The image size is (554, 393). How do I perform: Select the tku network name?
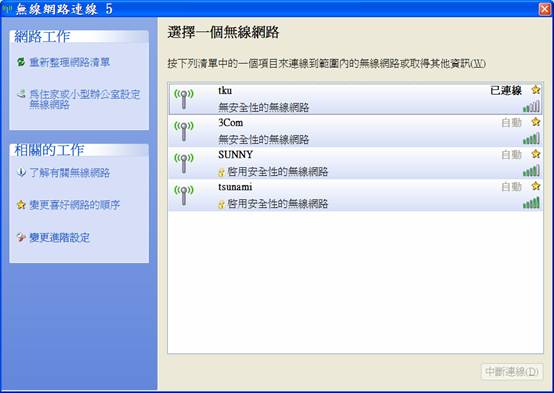coord(225,90)
